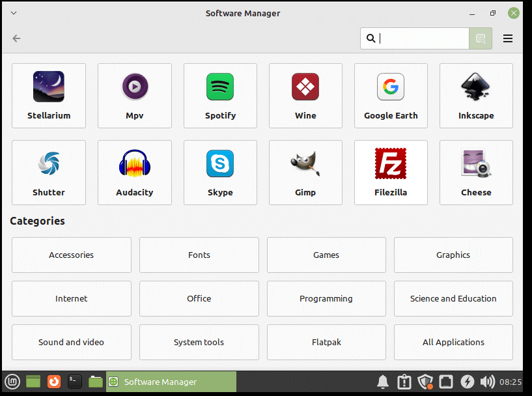The image size is (532, 396).
Task: Open the clock showing 08:25
Action: [511, 382]
